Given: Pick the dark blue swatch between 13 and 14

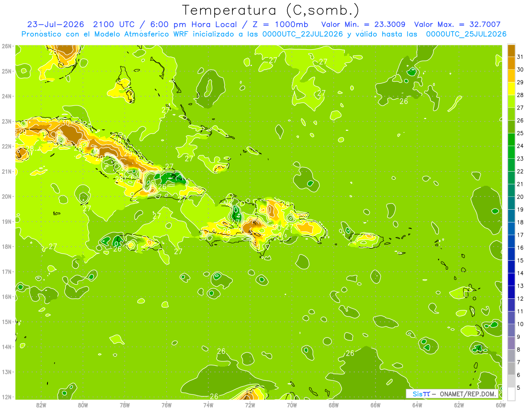Looking at the screenshot, I should [x=511, y=279].
